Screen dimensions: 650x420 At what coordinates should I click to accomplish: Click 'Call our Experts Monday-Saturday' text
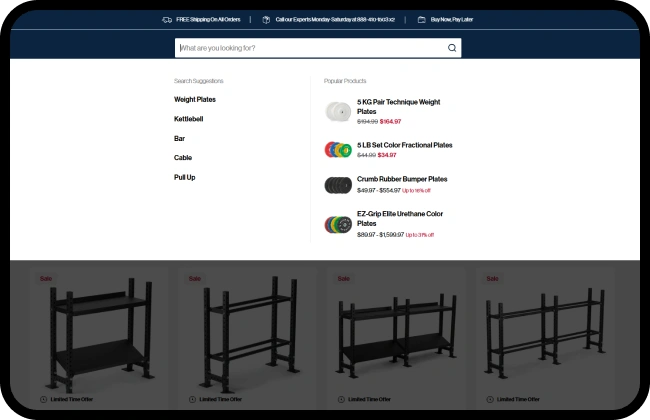click(x=335, y=19)
